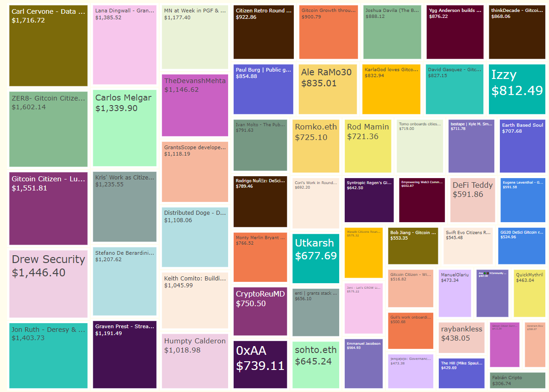Select the Emmanuel Jacobson $564.93 tile
Image resolution: width=549 pixels, height=392 pixels.
[x=364, y=364]
